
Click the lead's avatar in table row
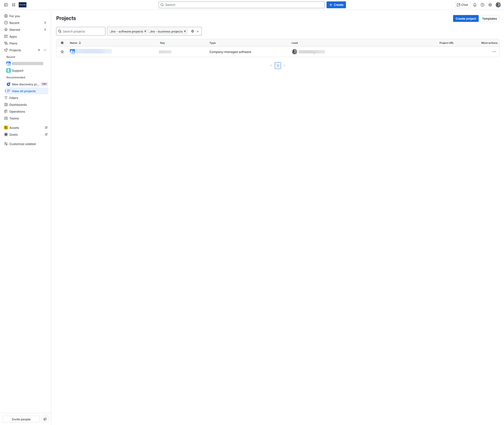(295, 52)
